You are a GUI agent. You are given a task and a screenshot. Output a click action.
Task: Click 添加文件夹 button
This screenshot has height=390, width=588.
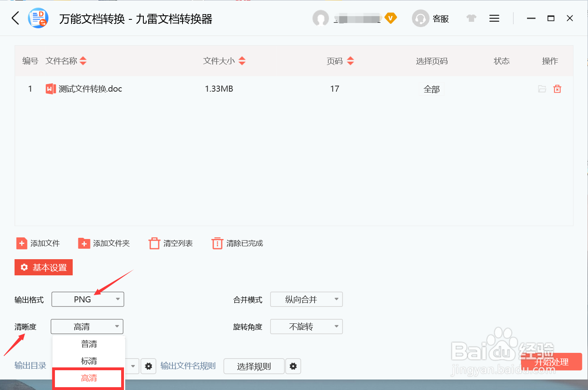coord(104,243)
